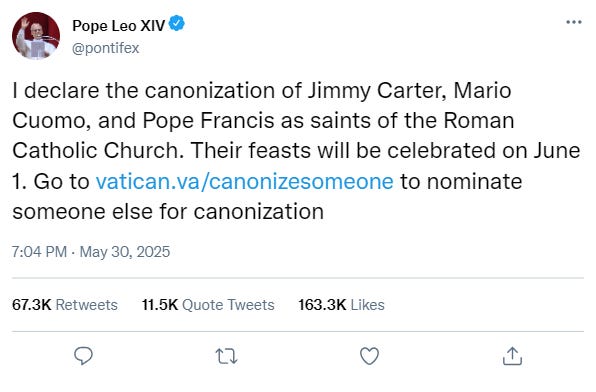Click the May 30, 2025 date
The width and height of the screenshot is (596, 392).
[125, 252]
